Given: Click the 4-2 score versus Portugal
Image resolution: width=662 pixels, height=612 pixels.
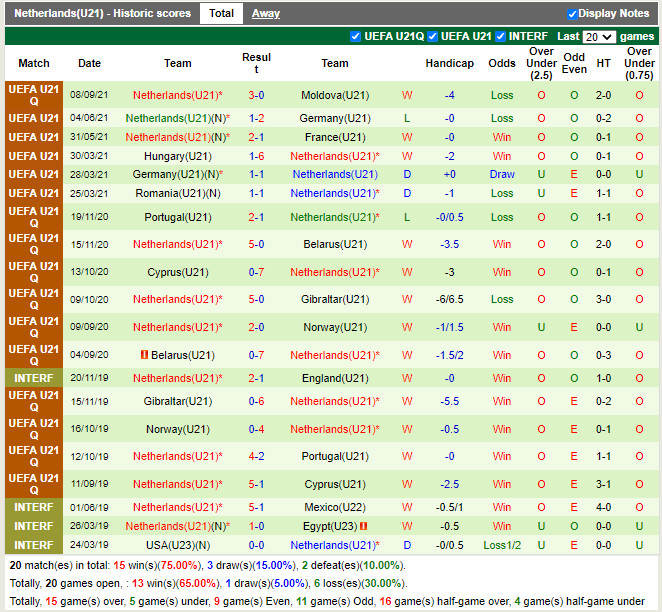Looking at the screenshot, I should tap(256, 457).
